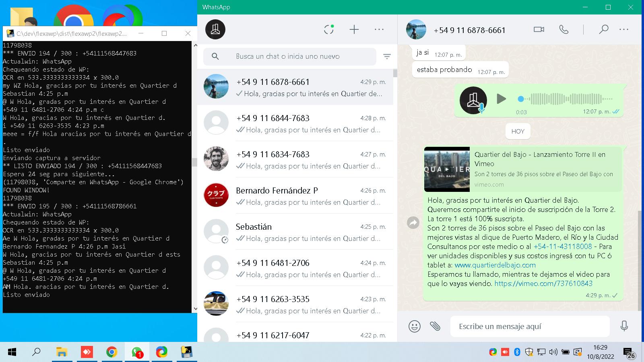Switch to WhatsApp taskbar icon

137,352
